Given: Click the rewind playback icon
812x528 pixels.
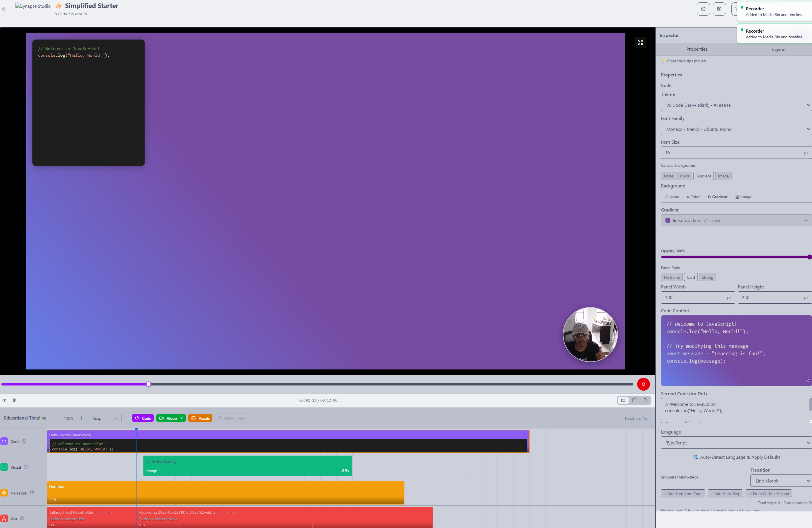Looking at the screenshot, I should pos(4,400).
